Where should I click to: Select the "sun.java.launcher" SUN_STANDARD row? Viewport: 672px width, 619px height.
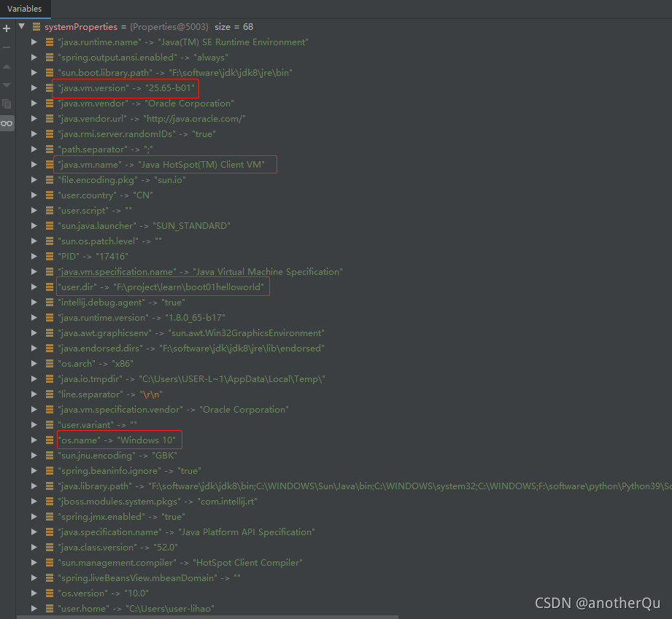pyautogui.click(x=144, y=226)
